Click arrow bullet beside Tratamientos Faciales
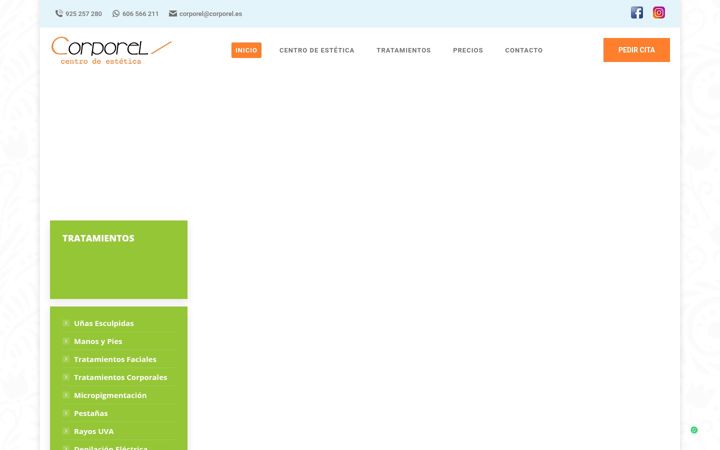The height and width of the screenshot is (450, 720). (x=66, y=359)
